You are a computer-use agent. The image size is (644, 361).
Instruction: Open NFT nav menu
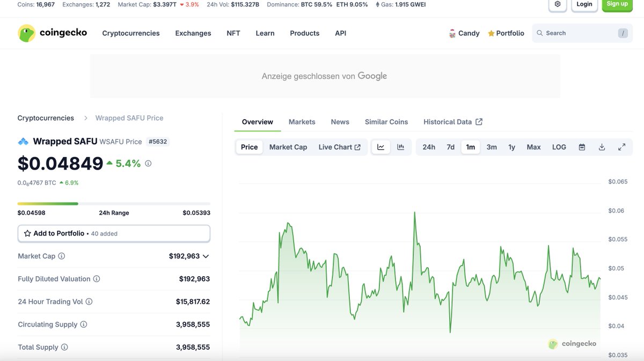[233, 33]
